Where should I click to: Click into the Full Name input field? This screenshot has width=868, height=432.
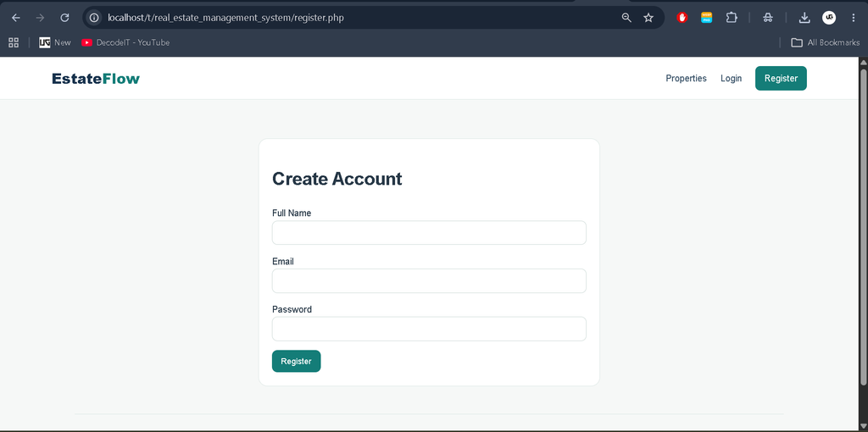429,233
